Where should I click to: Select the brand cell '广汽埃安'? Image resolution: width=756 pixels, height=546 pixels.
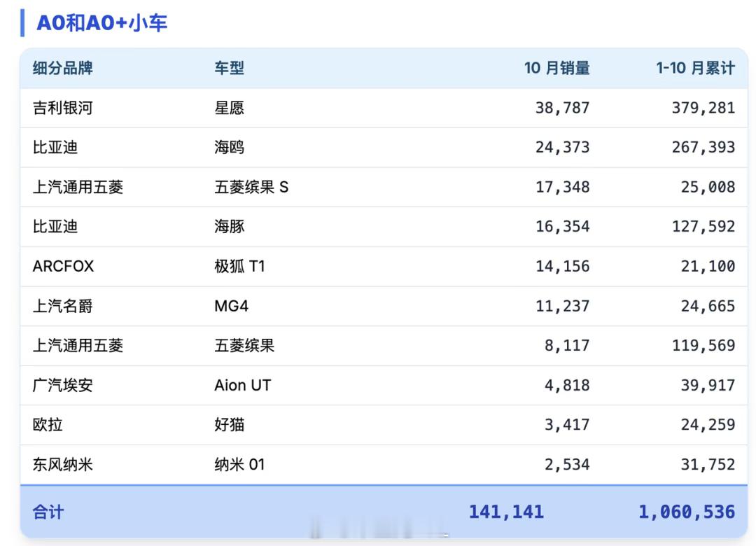(63, 385)
